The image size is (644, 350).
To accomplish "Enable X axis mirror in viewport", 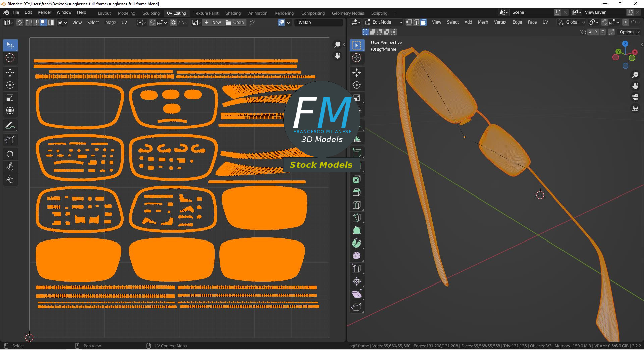I will [x=590, y=32].
